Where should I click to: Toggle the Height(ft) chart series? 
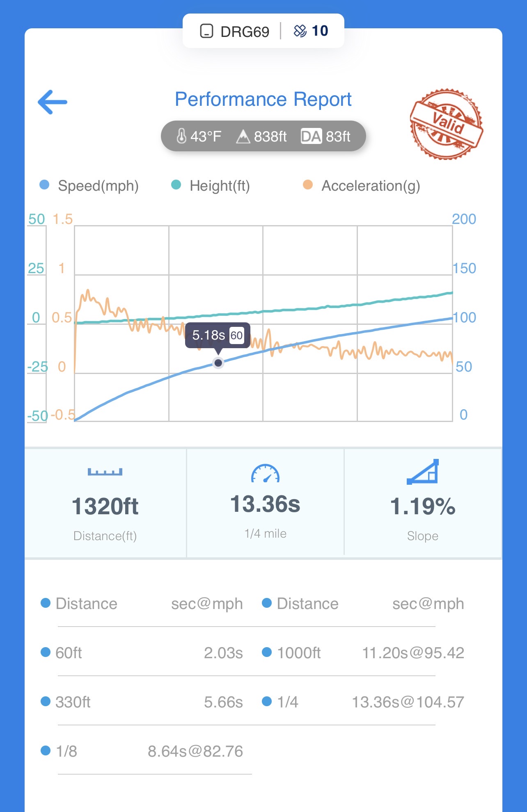tap(211, 185)
